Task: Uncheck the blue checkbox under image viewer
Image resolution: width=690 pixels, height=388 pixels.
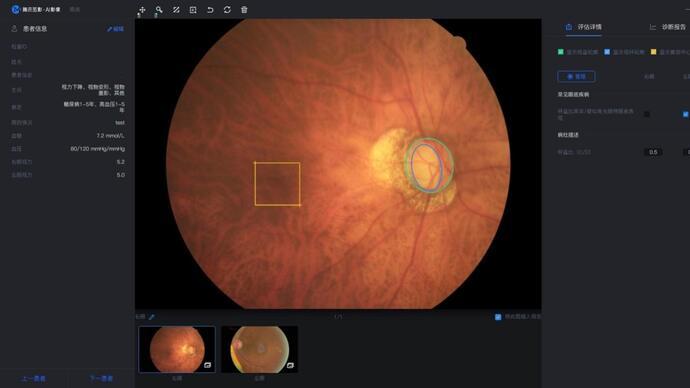Action: 498,317
